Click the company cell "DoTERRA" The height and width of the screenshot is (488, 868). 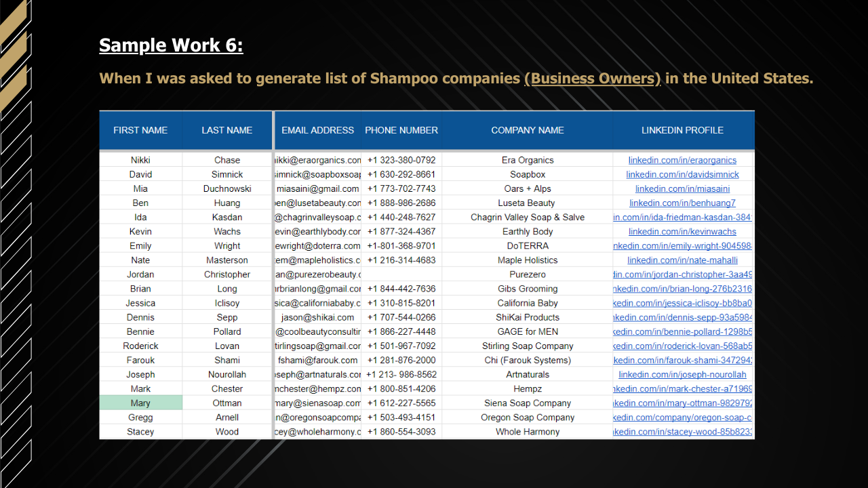coord(528,246)
